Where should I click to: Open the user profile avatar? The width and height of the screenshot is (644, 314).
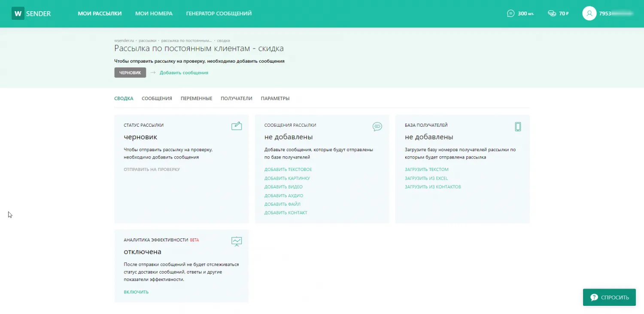tap(589, 13)
